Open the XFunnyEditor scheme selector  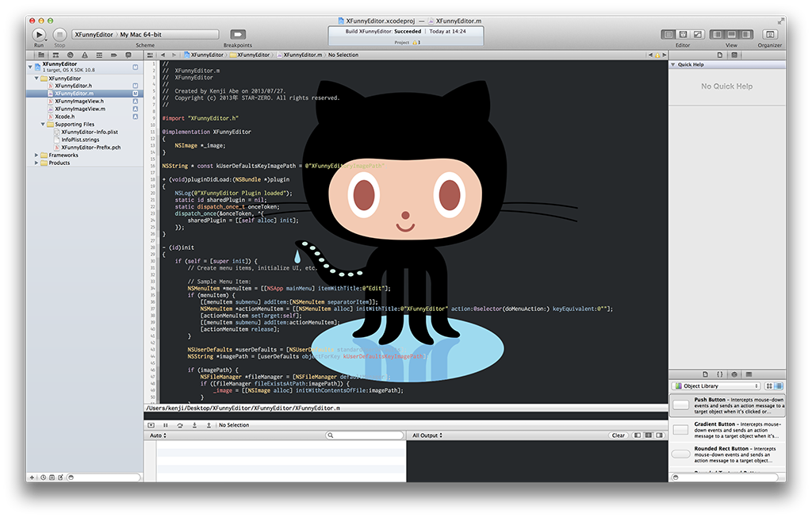[94, 35]
